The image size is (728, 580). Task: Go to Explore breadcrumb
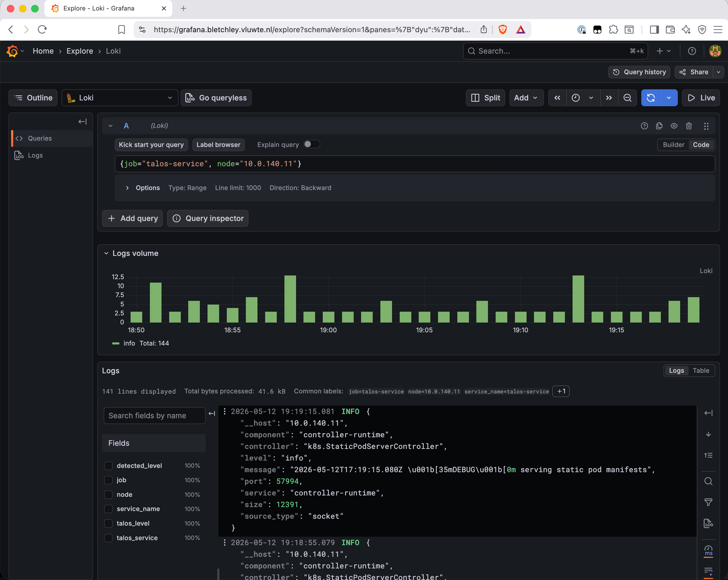pyautogui.click(x=80, y=51)
